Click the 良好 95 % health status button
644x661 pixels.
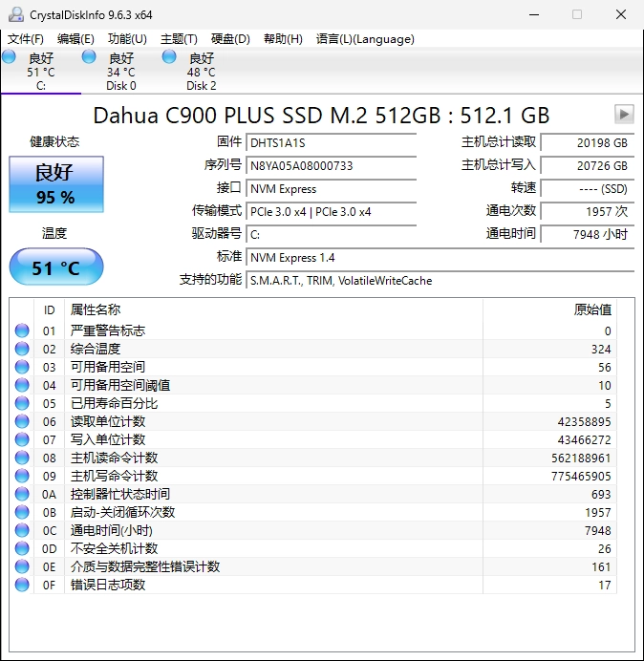55,184
